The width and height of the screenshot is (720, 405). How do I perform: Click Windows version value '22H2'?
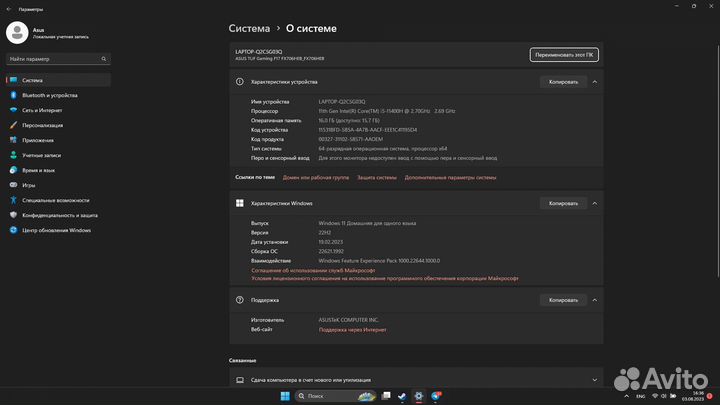coord(325,232)
